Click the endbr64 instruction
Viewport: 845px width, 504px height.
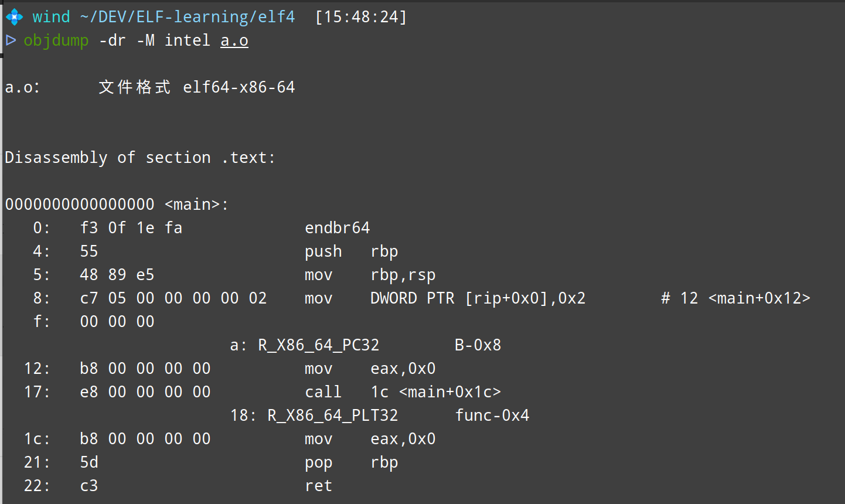338,228
